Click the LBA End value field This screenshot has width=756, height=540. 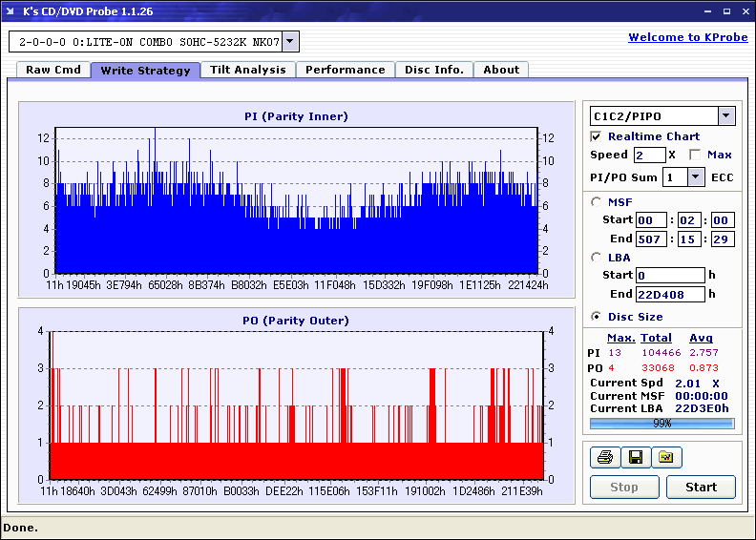[670, 294]
